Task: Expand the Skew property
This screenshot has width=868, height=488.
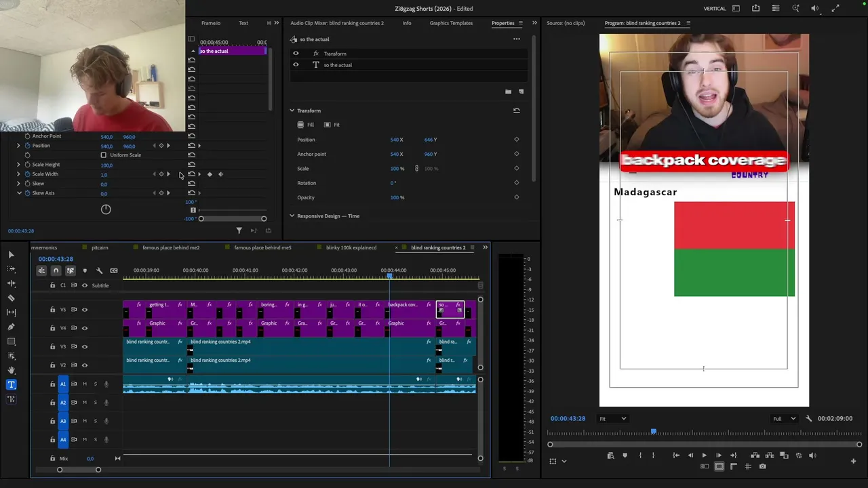Action: (x=18, y=184)
